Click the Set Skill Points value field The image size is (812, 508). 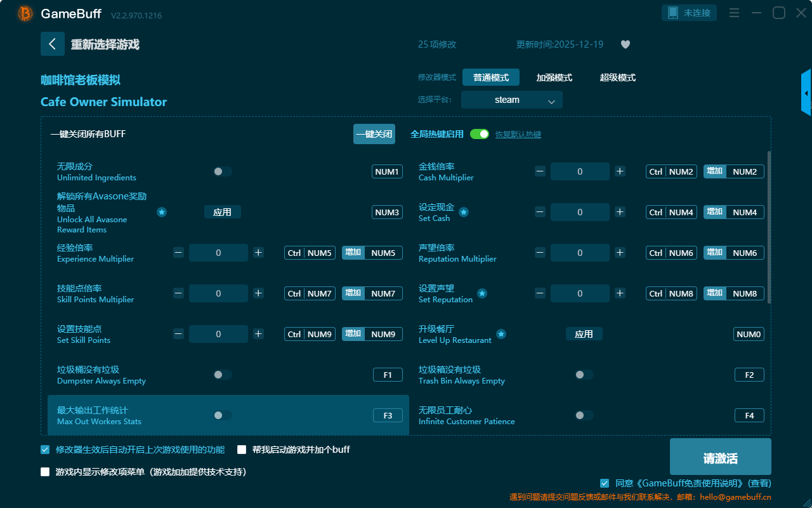click(x=218, y=334)
